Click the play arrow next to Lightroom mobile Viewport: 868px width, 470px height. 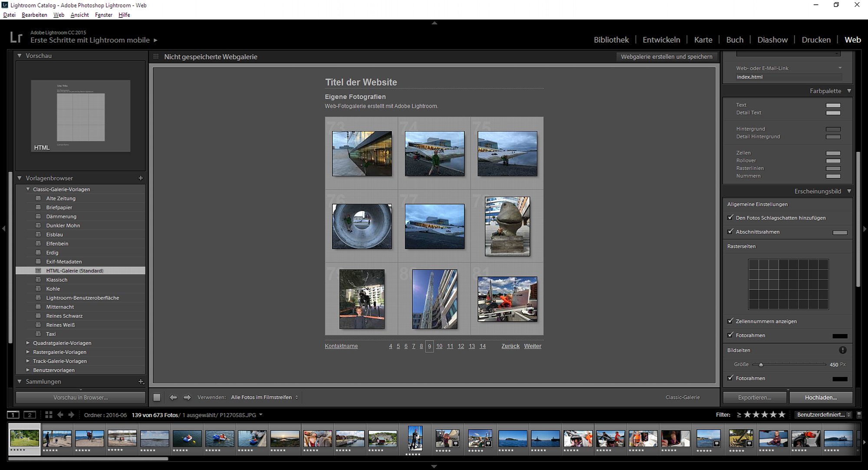[155, 40]
